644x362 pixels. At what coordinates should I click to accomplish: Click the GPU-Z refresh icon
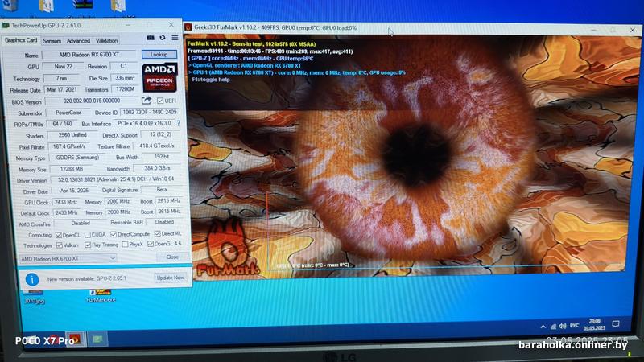[163, 38]
